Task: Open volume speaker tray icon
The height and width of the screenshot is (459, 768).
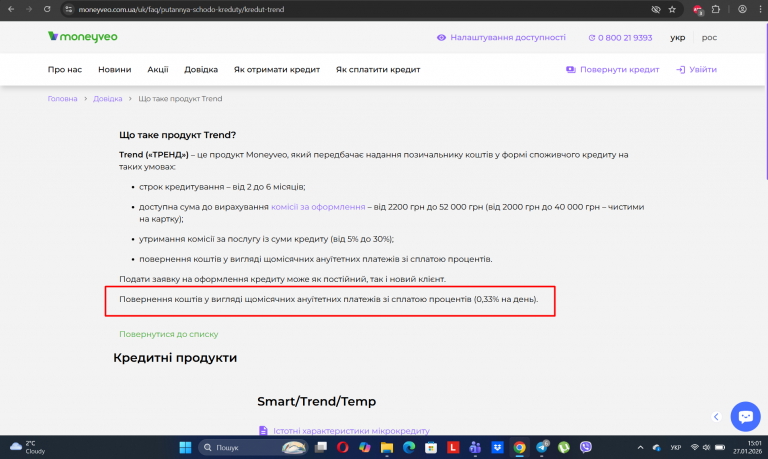Action: click(706, 447)
